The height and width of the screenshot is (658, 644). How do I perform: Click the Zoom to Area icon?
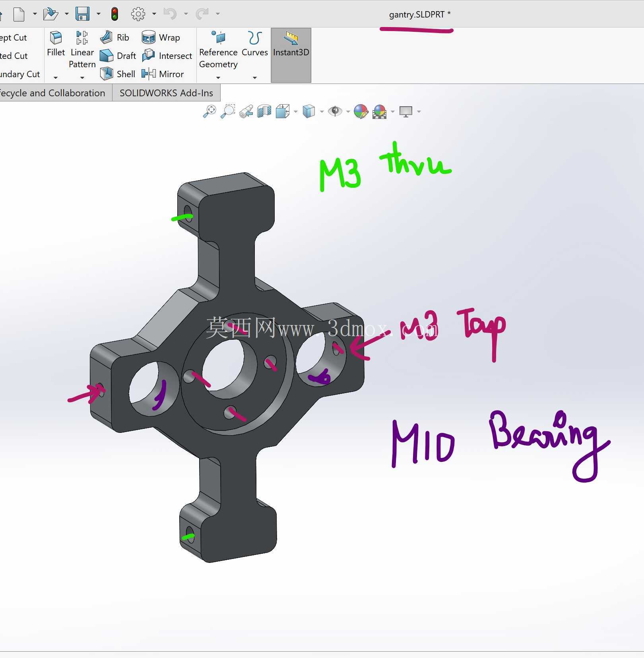(x=228, y=111)
